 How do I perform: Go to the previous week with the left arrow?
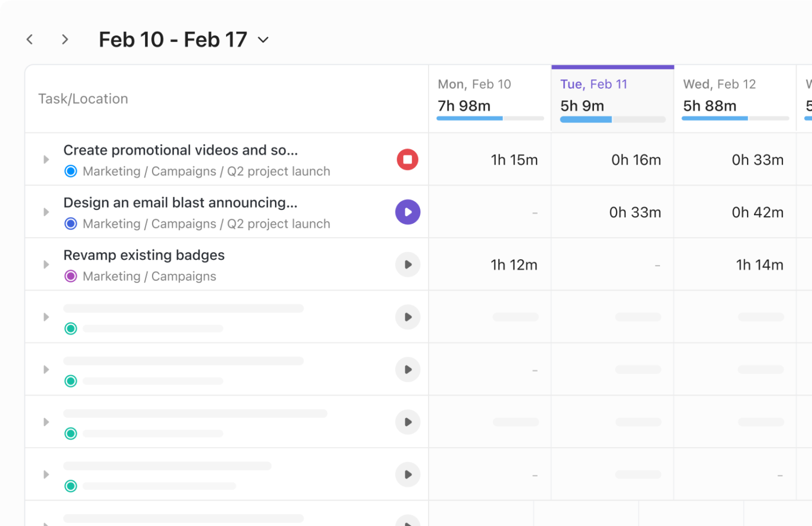(30, 39)
